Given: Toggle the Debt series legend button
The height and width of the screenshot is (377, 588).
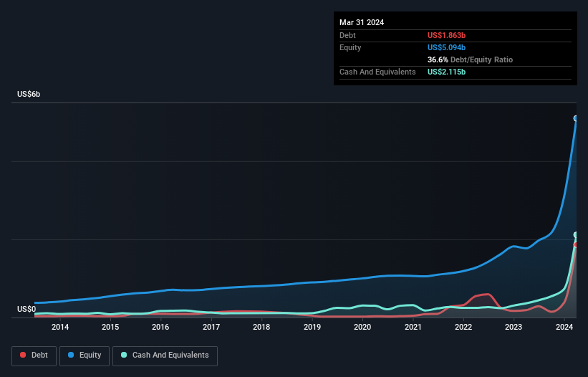Looking at the screenshot, I should pyautogui.click(x=34, y=355).
